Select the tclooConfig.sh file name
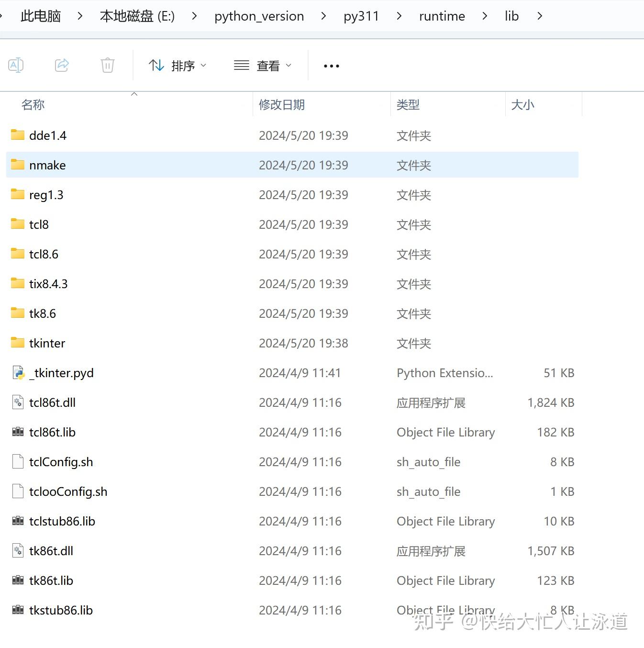 [68, 492]
